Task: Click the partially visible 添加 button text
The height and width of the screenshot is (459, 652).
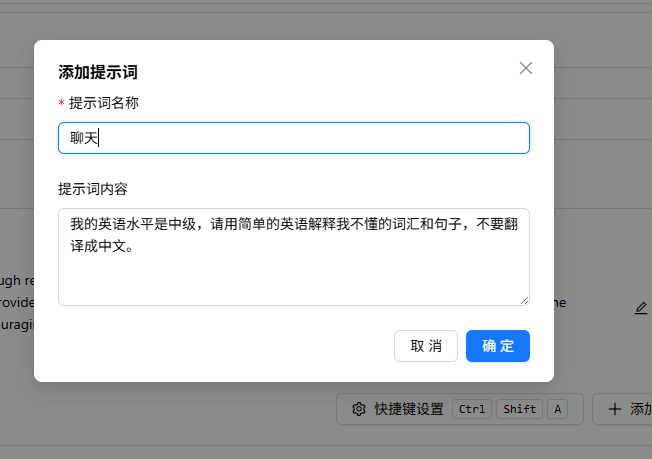Action: 641,409
